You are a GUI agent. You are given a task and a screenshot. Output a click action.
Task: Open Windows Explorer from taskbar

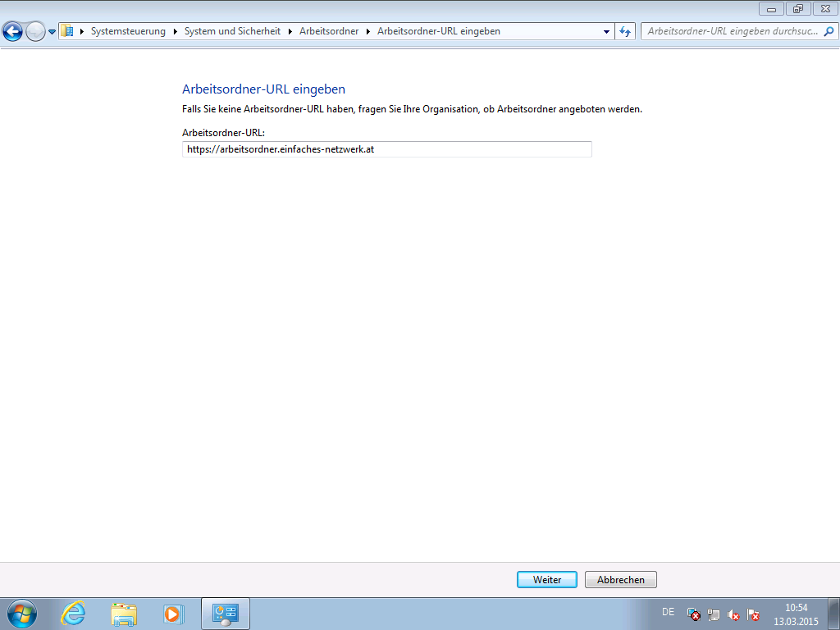[124, 614]
